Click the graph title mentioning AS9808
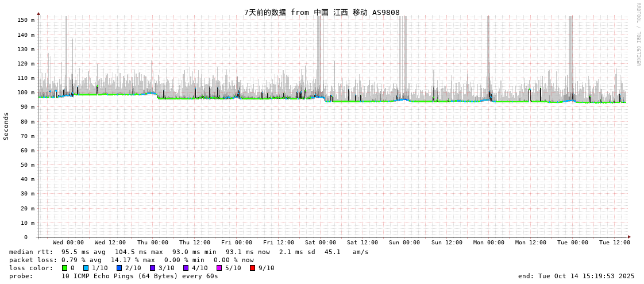 322,12
